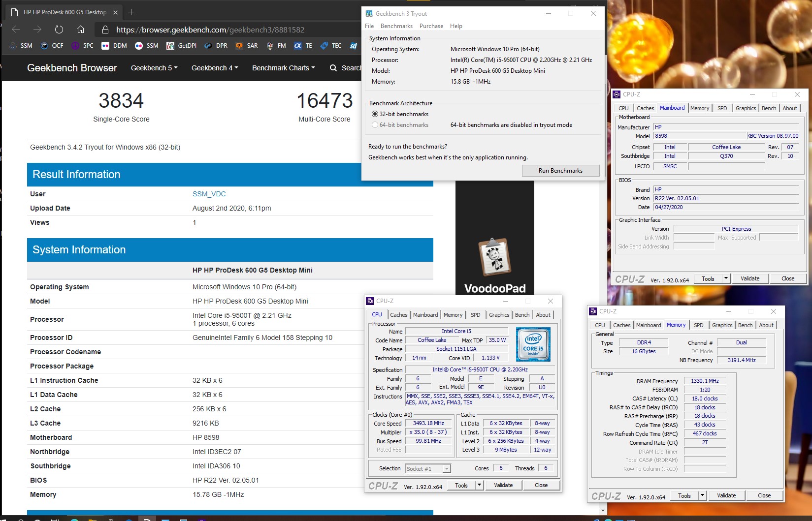Open the 5PC bookmark

click(x=83, y=45)
